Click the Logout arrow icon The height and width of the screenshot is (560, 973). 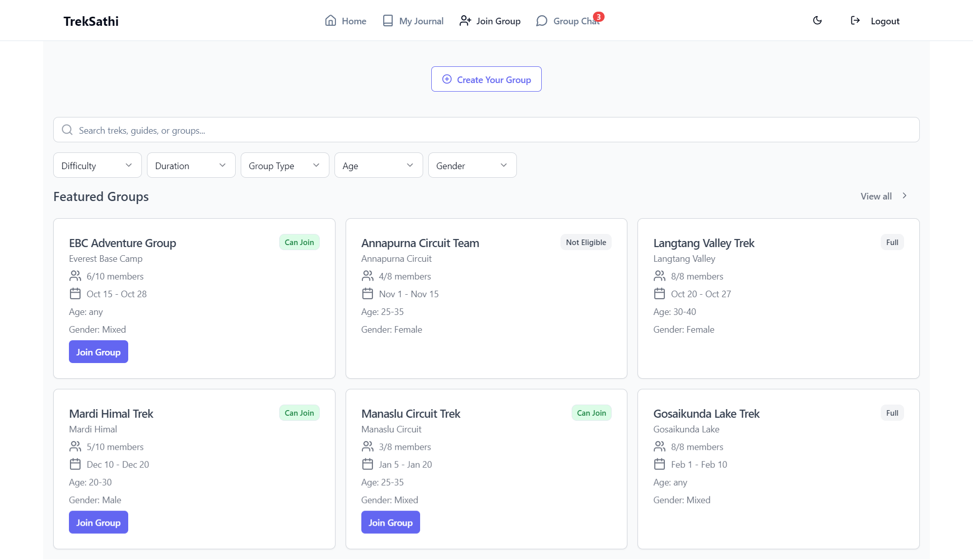click(x=855, y=21)
